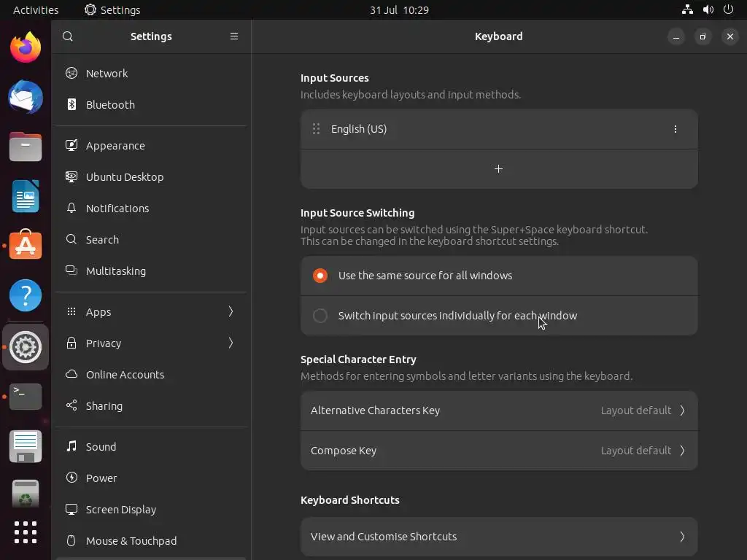747x560 pixels.
Task: Click Activities in the top bar
Action: click(x=36, y=10)
